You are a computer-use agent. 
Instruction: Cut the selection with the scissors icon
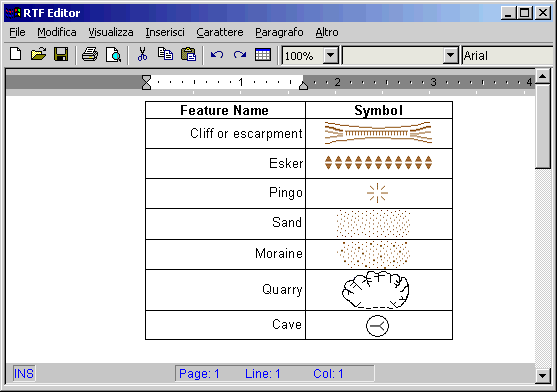click(x=142, y=55)
